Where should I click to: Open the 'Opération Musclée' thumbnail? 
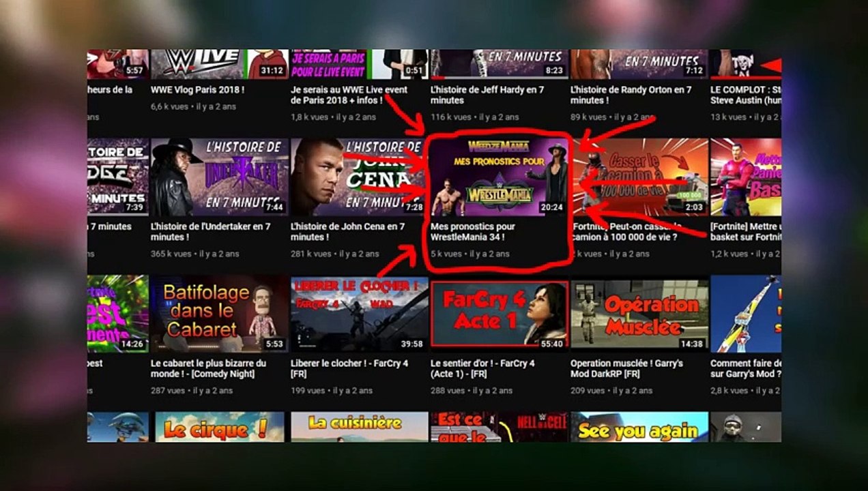tap(639, 314)
